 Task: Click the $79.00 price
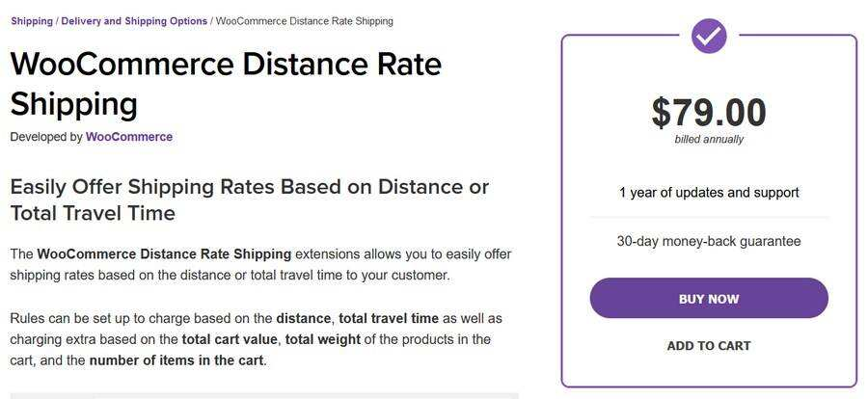coord(709,113)
